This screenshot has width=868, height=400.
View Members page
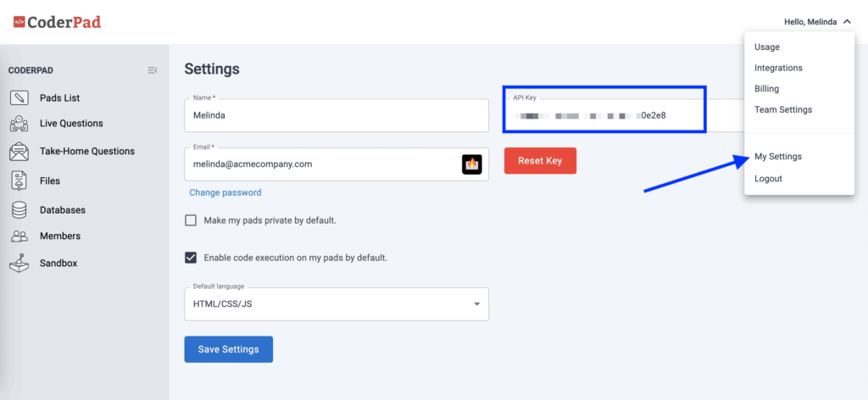coord(60,236)
